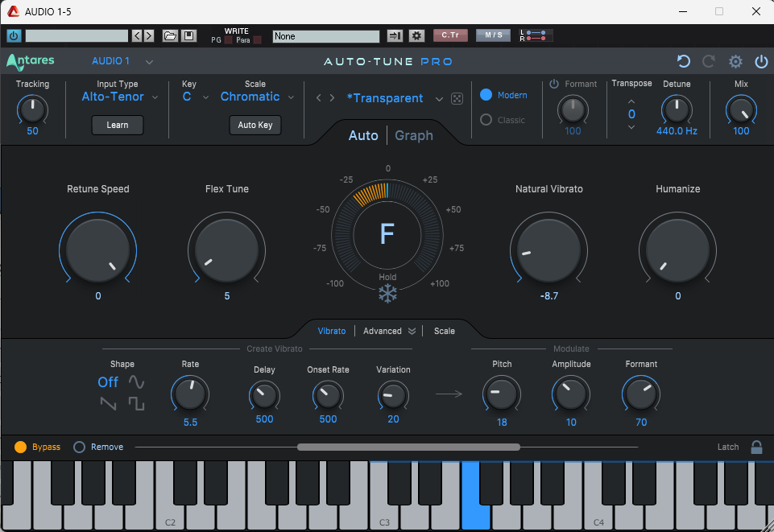Screen dimensions: 774x532
Task: Toggle the C.Tr button
Action: tap(450, 35)
